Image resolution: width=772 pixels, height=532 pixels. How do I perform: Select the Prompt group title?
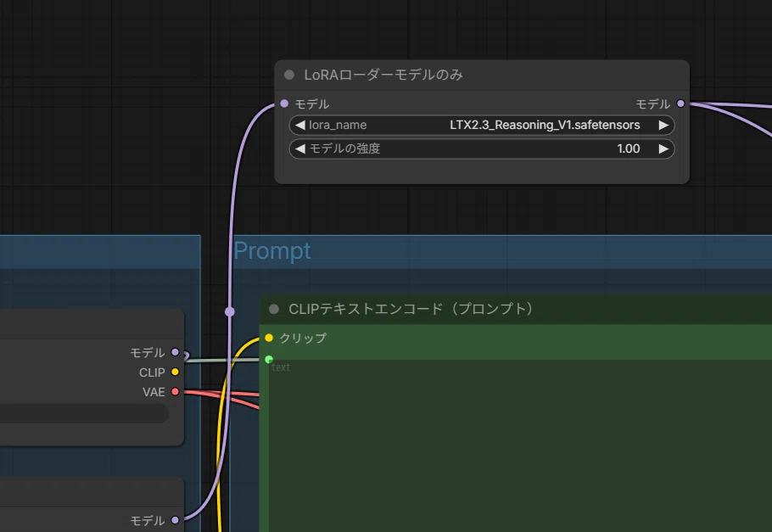pyautogui.click(x=271, y=251)
